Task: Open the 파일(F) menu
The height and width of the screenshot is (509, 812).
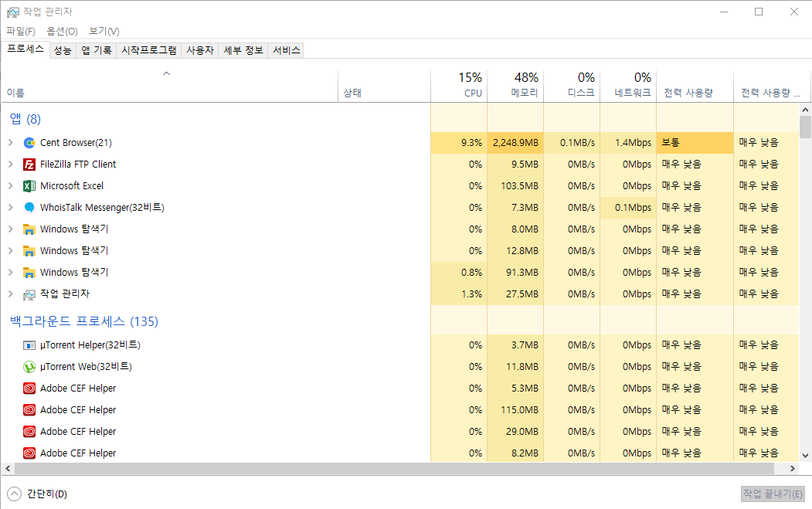Action: [21, 32]
